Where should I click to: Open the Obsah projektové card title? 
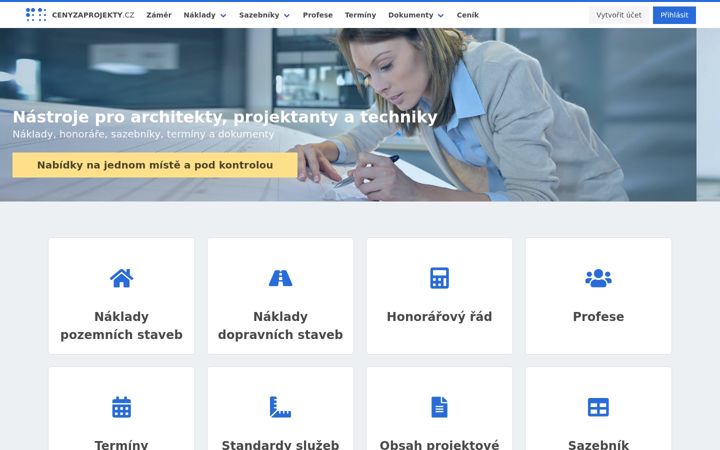pos(439,444)
